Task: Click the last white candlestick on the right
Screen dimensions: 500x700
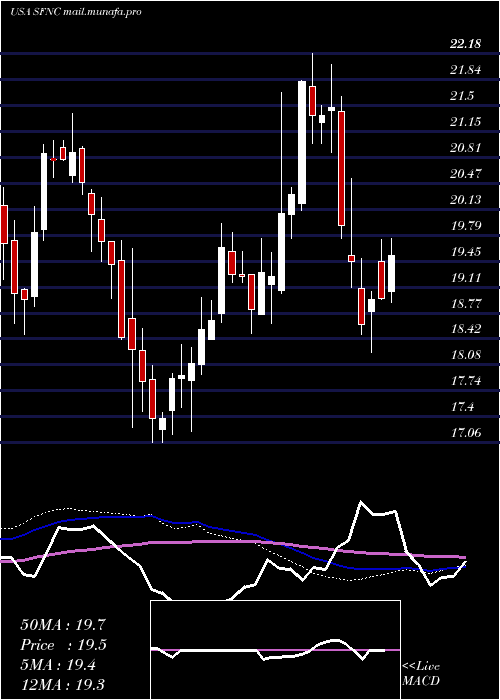Action: [x=392, y=273]
